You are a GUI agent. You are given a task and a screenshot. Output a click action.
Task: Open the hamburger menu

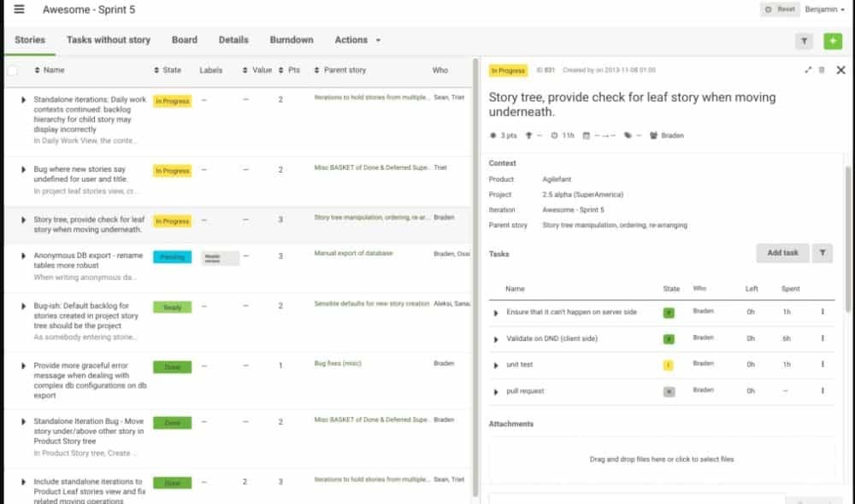click(x=19, y=9)
